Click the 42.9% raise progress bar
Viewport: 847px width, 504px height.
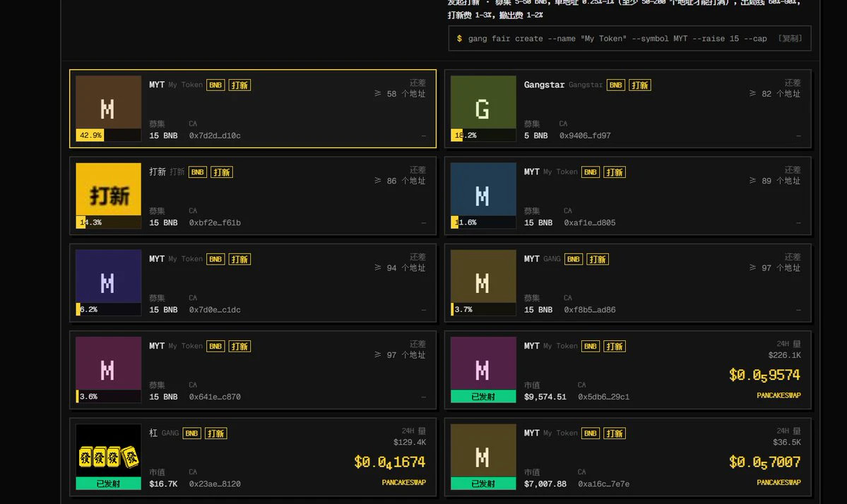tap(108, 136)
